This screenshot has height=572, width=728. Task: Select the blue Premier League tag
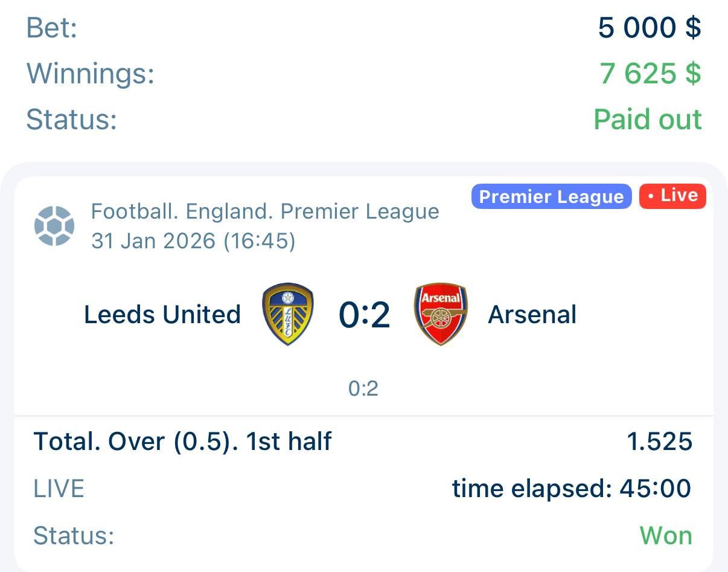551,197
